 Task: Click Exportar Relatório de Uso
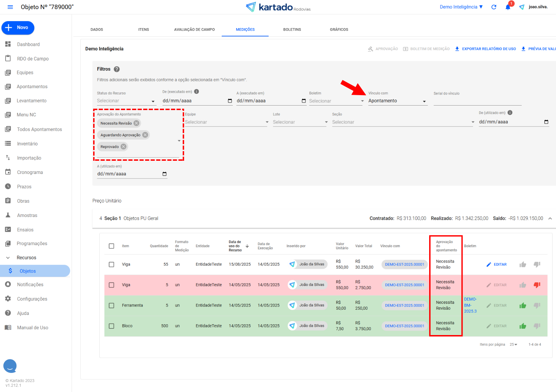[x=485, y=49]
